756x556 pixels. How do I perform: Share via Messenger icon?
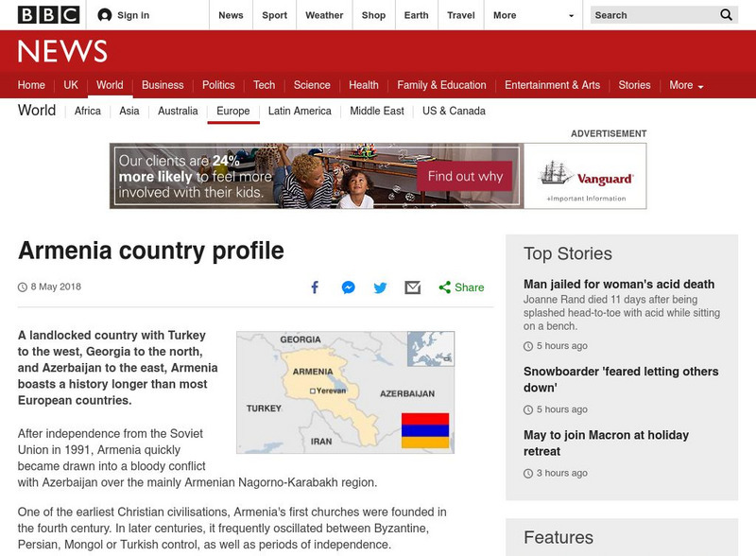[348, 287]
